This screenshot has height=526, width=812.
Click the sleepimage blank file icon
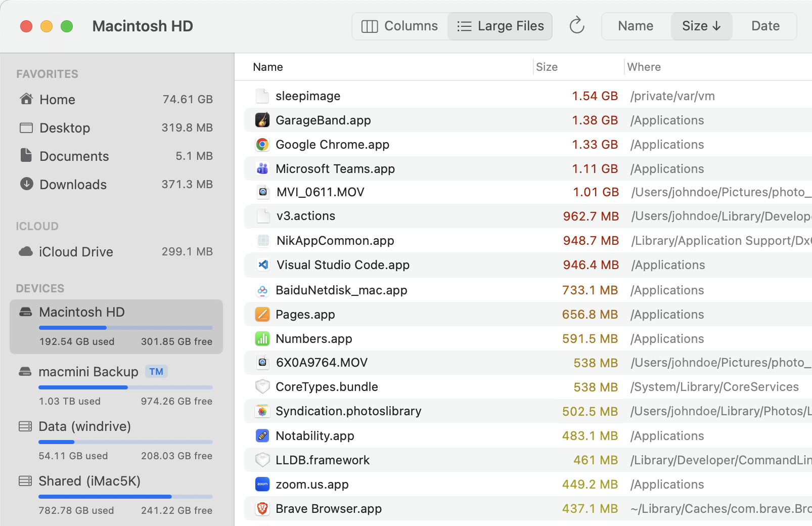click(262, 96)
